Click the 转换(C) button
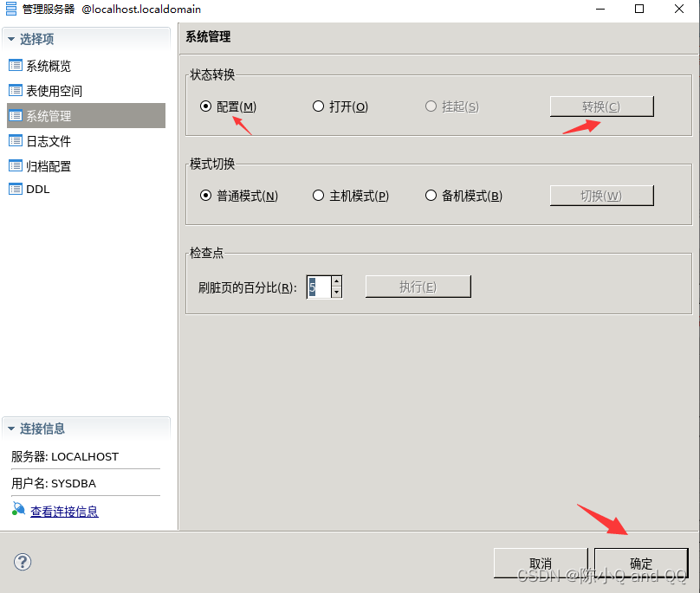The width and height of the screenshot is (700, 593). pos(602,106)
